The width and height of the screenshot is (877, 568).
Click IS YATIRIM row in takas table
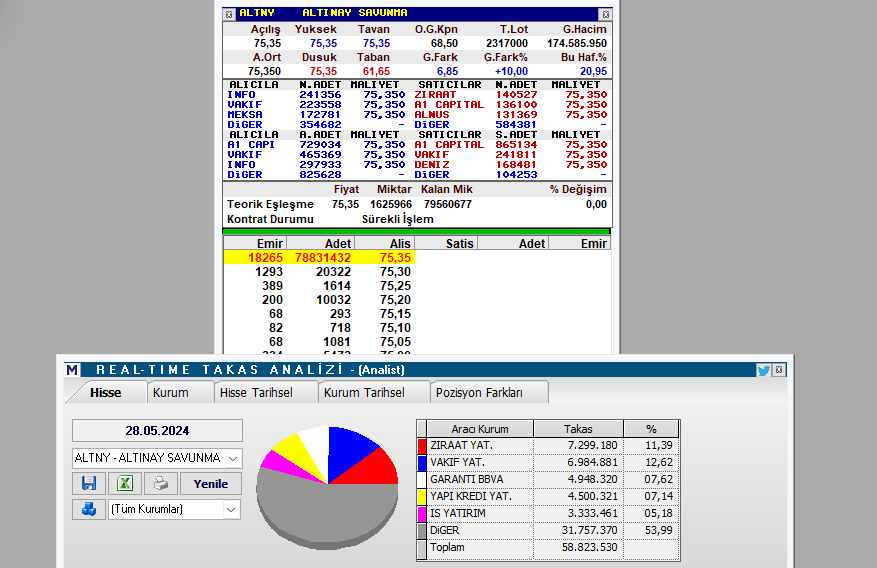tap(548, 513)
